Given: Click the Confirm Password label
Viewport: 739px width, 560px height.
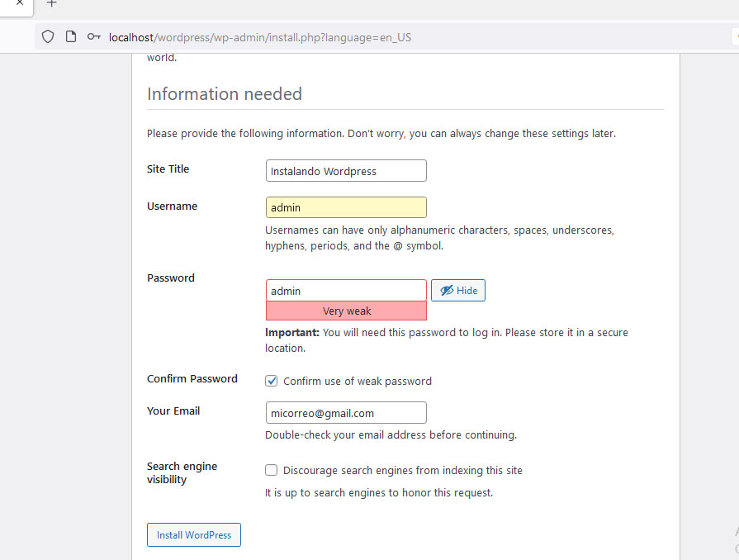Looking at the screenshot, I should 192,378.
